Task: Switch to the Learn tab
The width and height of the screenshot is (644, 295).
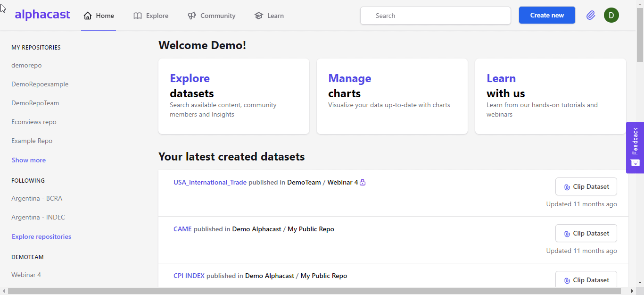Action: [x=269, y=16]
